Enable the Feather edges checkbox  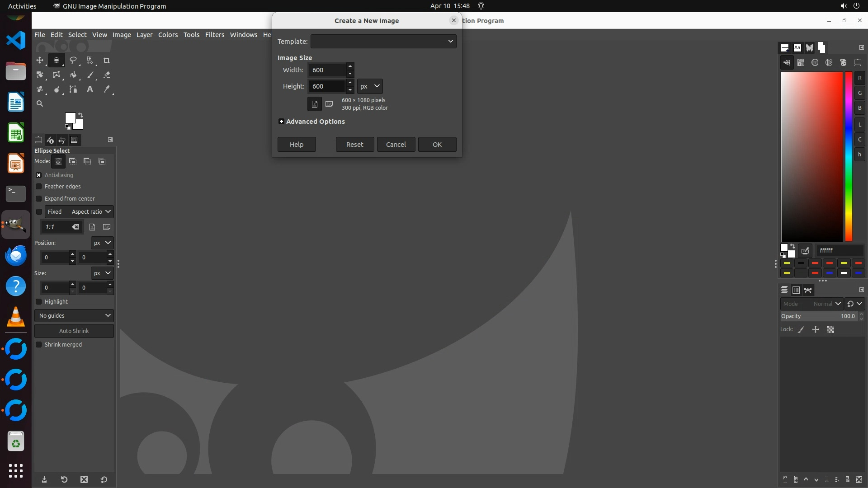click(39, 187)
